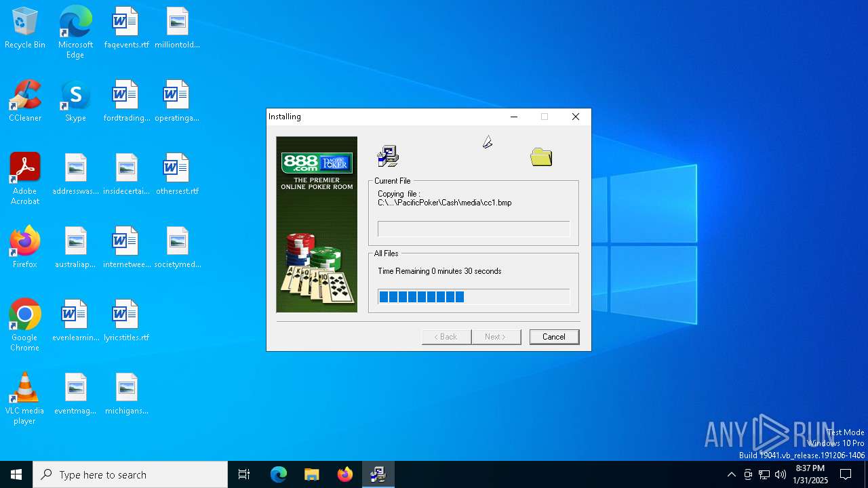
Task: Select australiap image file on desktop
Action: [75, 247]
